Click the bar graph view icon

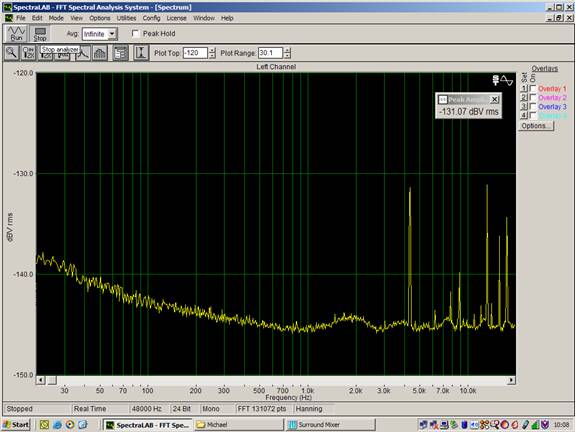tap(100, 53)
